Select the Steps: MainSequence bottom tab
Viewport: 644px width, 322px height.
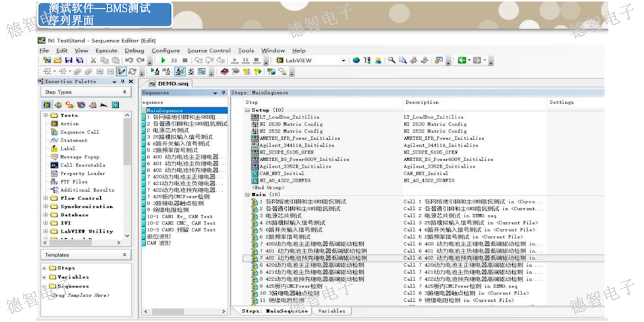coord(274,311)
